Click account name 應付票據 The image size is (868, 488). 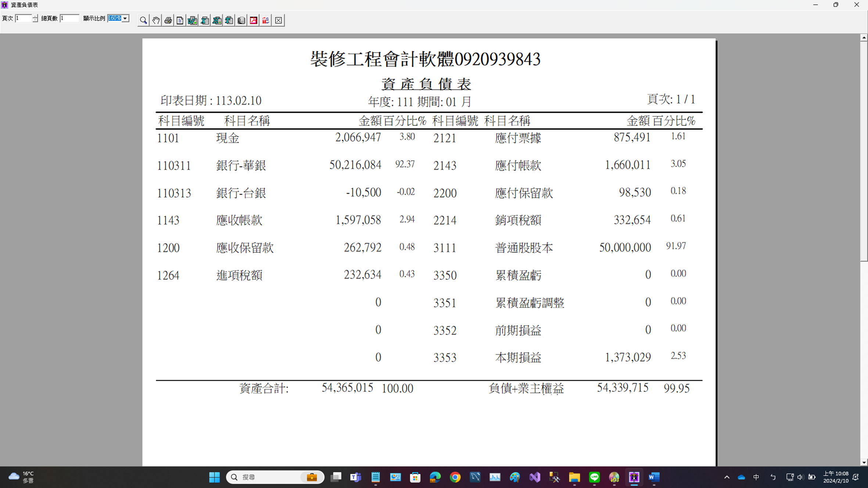(x=518, y=138)
